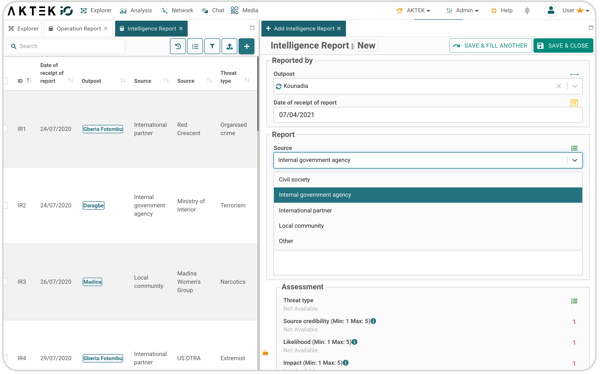Image resolution: width=600 pixels, height=374 pixels.
Task: Open Media in top navigation
Action: point(245,11)
